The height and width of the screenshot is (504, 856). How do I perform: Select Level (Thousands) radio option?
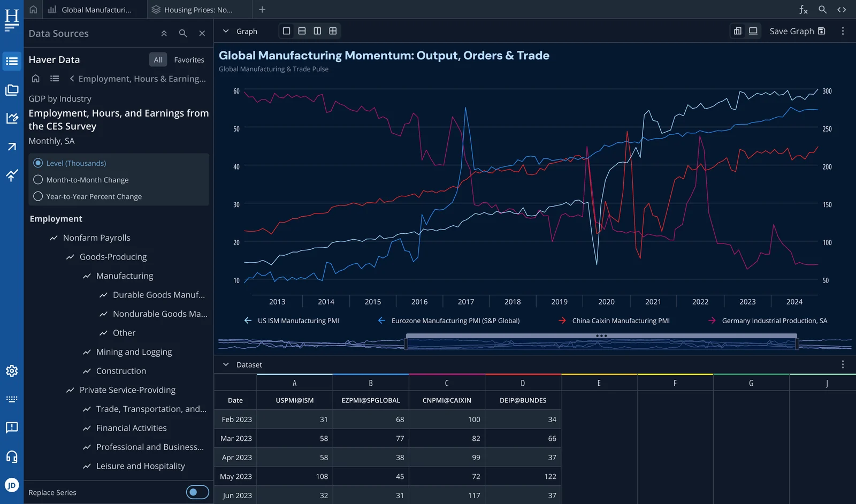pos(38,163)
